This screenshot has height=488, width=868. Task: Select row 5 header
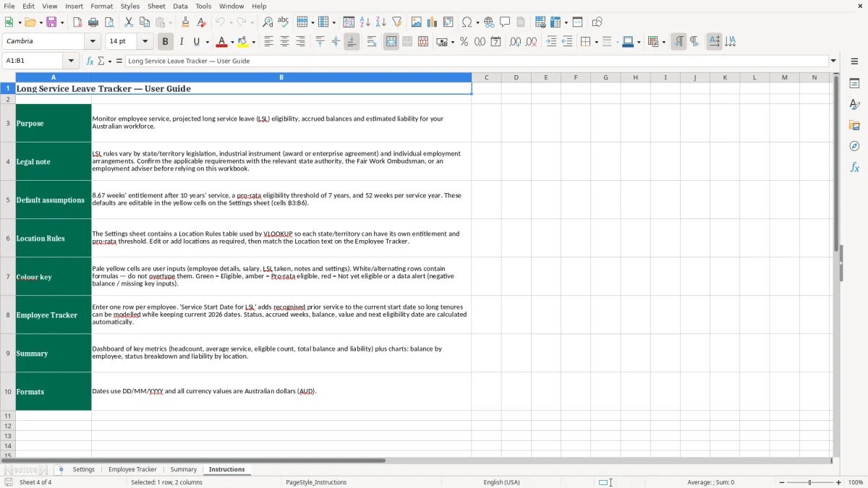point(8,200)
